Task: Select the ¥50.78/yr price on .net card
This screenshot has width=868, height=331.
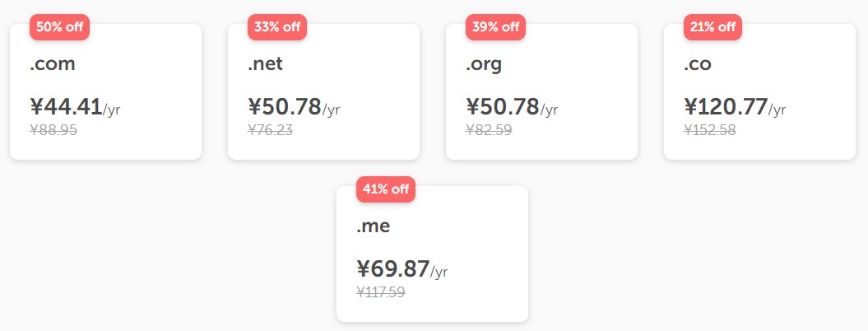Action: click(x=287, y=107)
